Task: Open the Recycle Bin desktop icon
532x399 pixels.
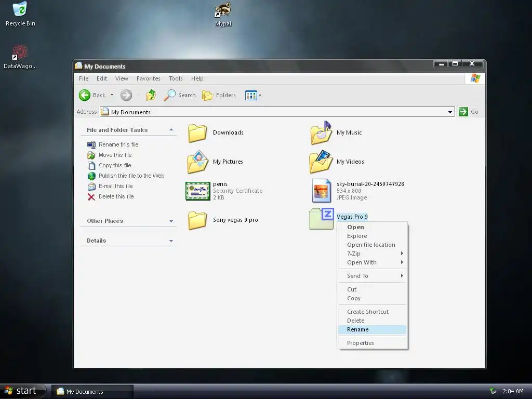Action: coord(20,14)
